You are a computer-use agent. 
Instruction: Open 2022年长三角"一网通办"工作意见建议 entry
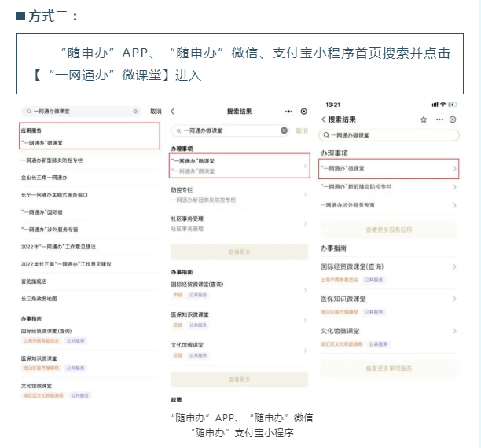click(x=66, y=264)
